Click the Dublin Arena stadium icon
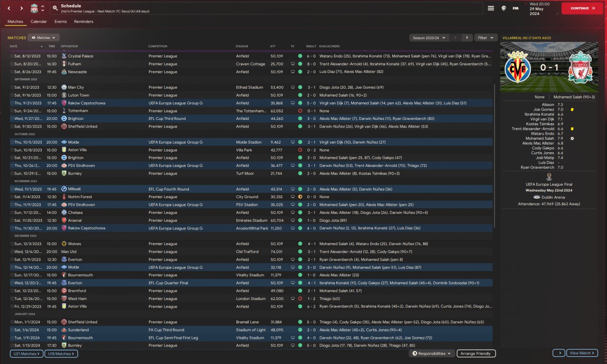Screen dimensions: 607x364 [537, 197]
